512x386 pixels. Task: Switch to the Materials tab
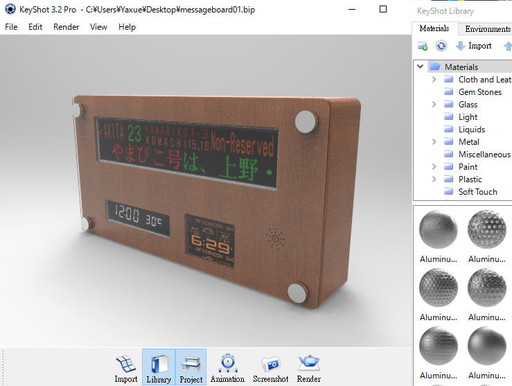tap(434, 29)
